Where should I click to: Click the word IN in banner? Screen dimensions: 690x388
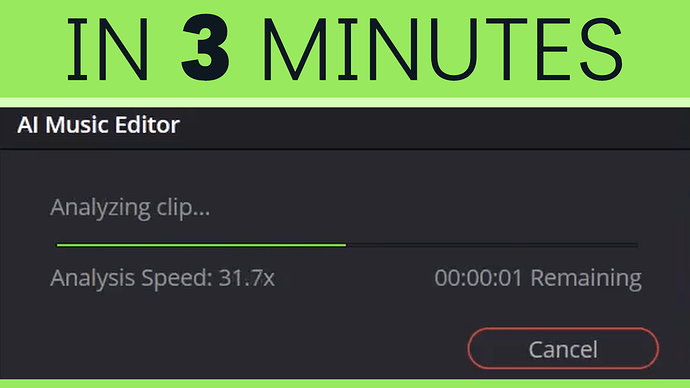point(108,49)
